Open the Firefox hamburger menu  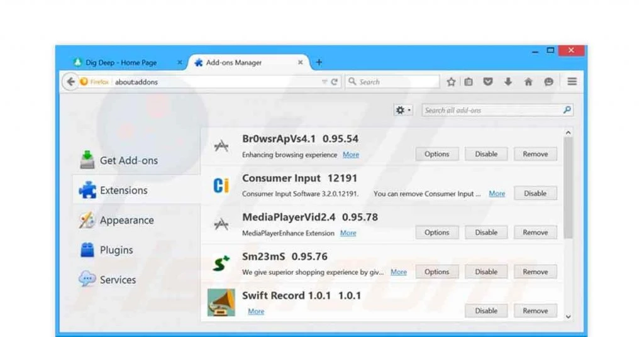[x=572, y=82]
